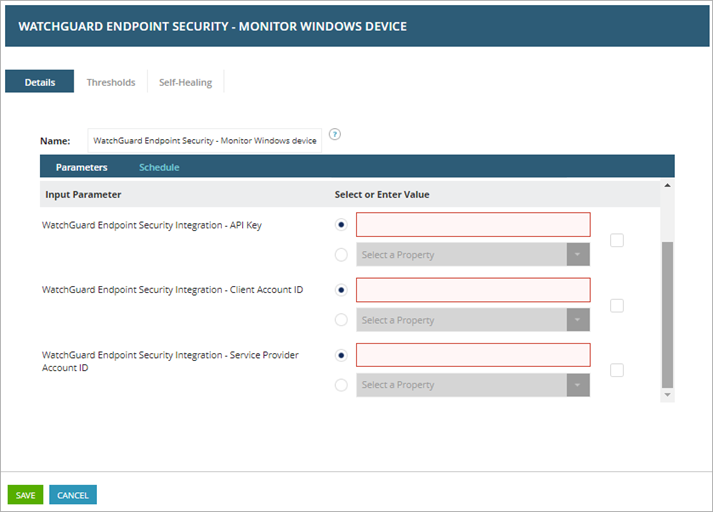Tick the checkbox in the Client Account ID row

[x=617, y=306]
